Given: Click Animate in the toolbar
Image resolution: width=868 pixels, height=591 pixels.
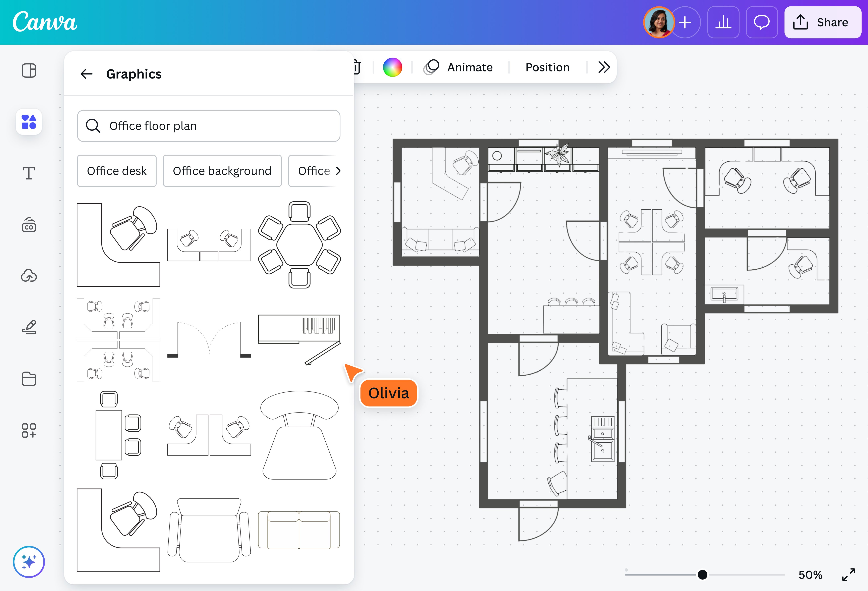Looking at the screenshot, I should coord(470,67).
